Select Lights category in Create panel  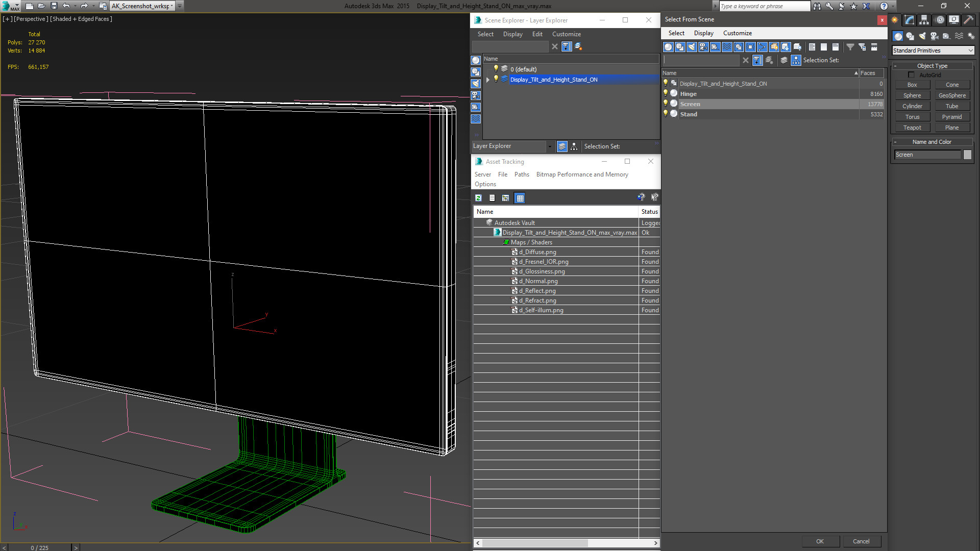tap(922, 36)
